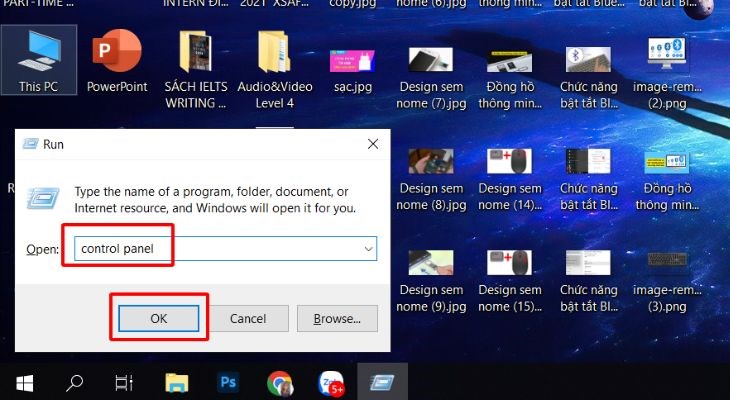
Task: Click Browse... in the Run dialog
Action: [x=337, y=319]
